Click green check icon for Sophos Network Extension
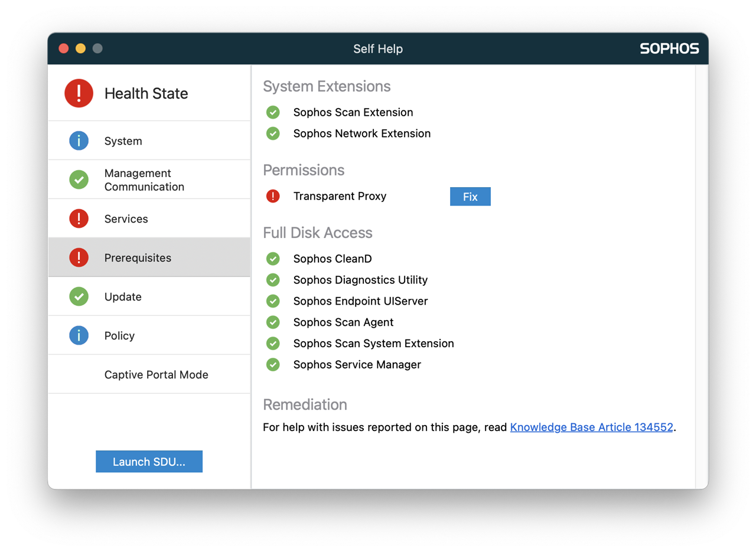Viewport: 756px width, 552px height. tap(273, 133)
